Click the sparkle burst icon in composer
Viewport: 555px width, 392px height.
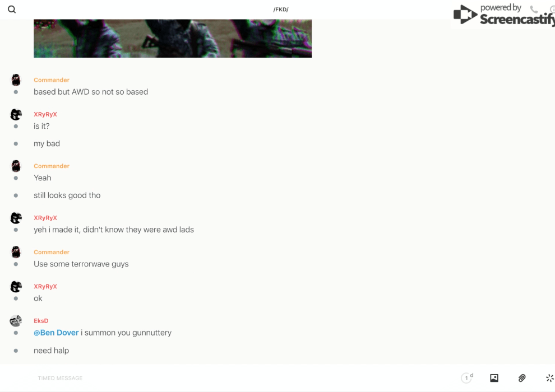[x=550, y=378]
